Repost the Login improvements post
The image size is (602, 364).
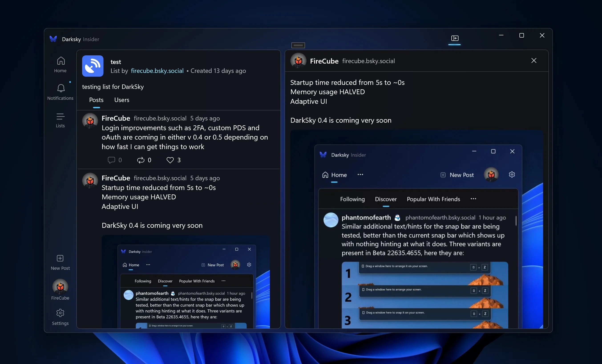[144, 160]
